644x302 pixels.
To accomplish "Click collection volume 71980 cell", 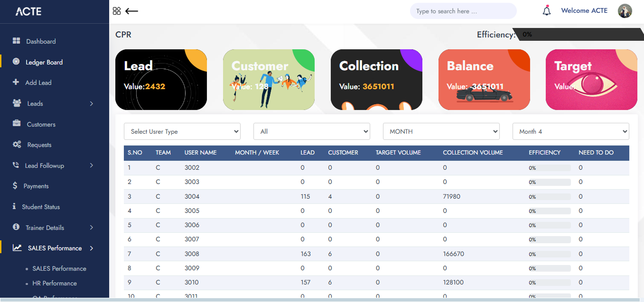I will [451, 196].
